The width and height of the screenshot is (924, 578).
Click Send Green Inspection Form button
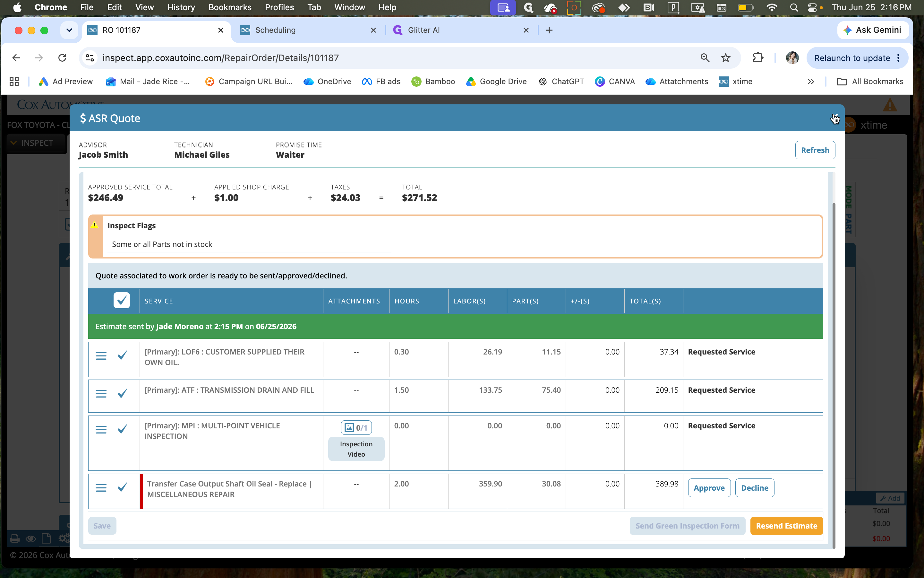tap(687, 526)
